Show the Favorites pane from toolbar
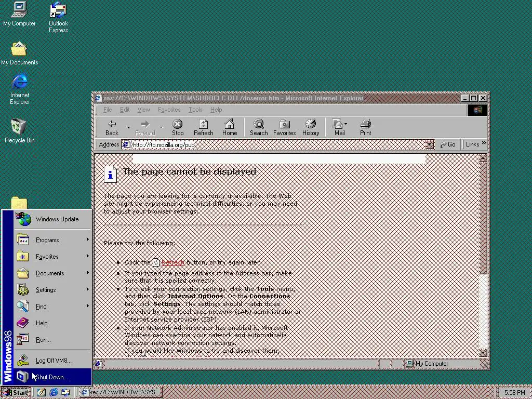 pos(284,128)
